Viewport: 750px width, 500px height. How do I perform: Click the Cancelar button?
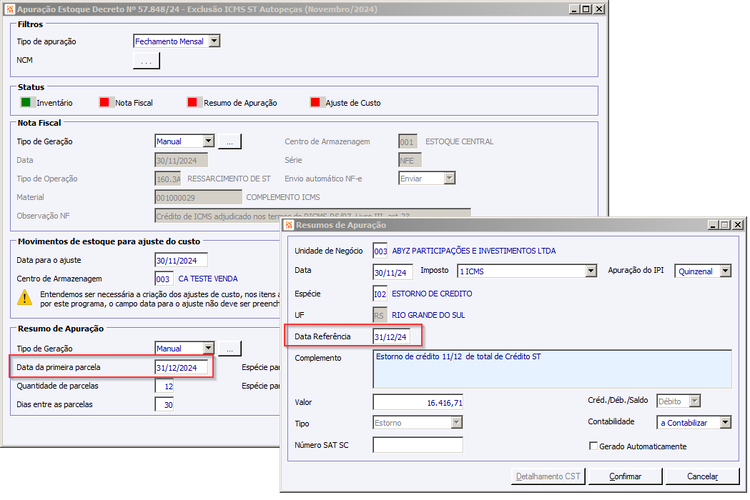tap(702, 477)
